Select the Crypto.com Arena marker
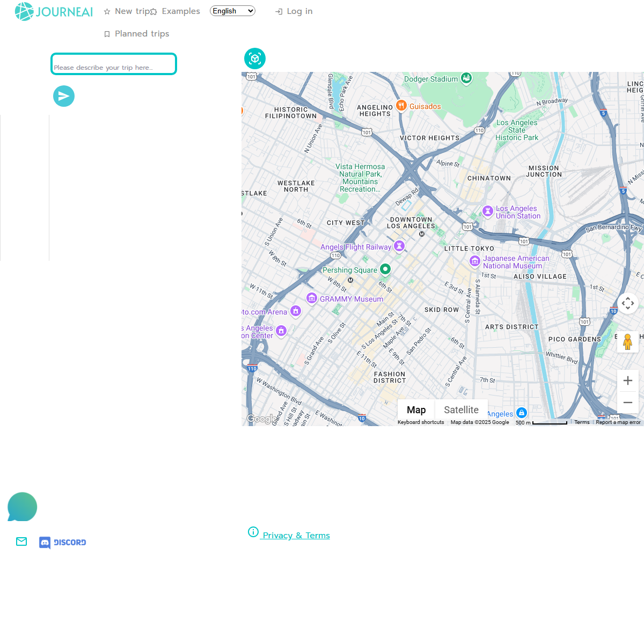The height and width of the screenshot is (644, 644). [x=296, y=311]
